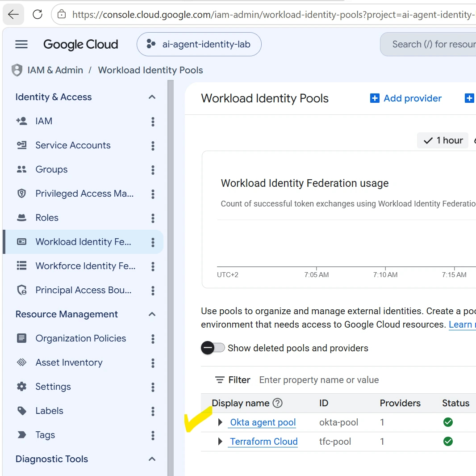Expand the Okta agent pool row

click(x=221, y=422)
